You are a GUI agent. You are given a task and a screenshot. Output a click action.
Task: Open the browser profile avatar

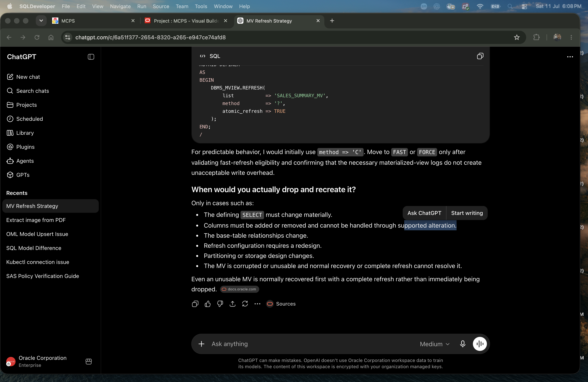557,37
